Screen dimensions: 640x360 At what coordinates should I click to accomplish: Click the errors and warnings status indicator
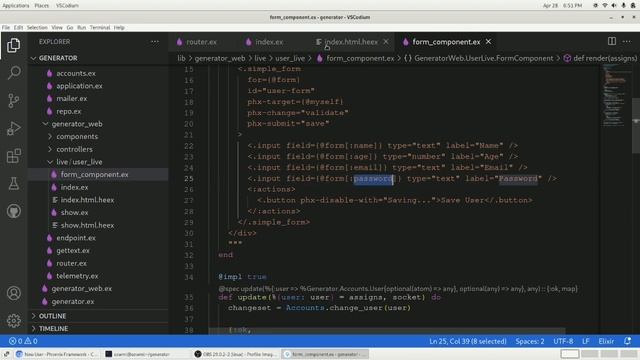click(x=23, y=341)
